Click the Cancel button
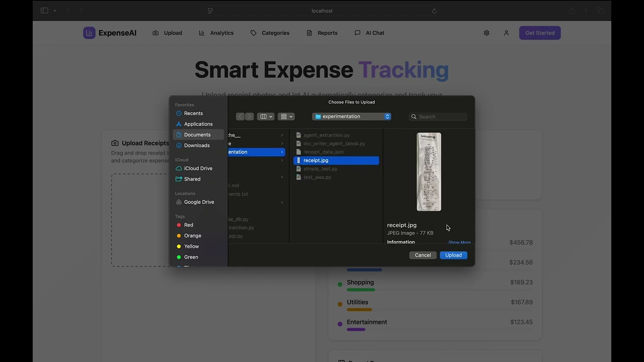 coord(423,255)
